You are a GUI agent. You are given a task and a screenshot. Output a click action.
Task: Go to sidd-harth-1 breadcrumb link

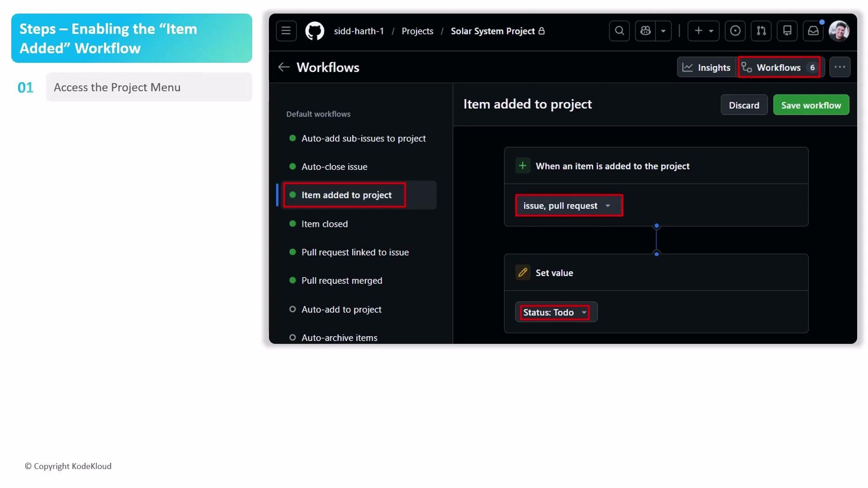click(359, 31)
